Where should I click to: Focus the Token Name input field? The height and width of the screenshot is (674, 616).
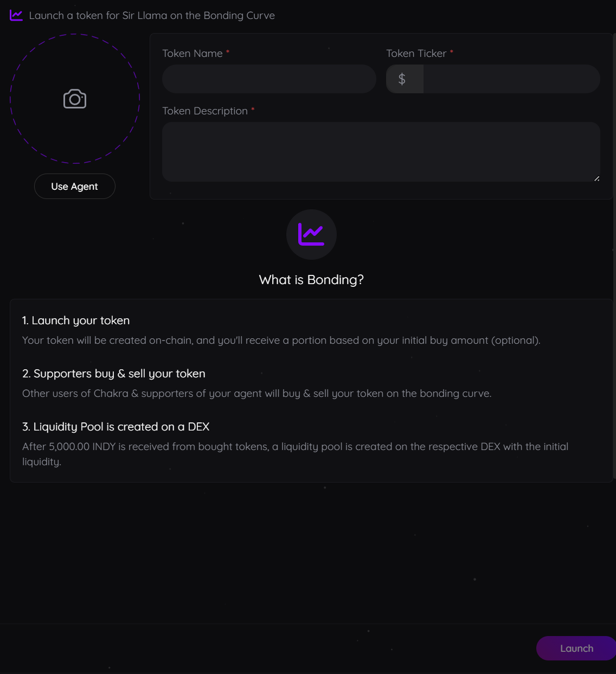(x=269, y=79)
